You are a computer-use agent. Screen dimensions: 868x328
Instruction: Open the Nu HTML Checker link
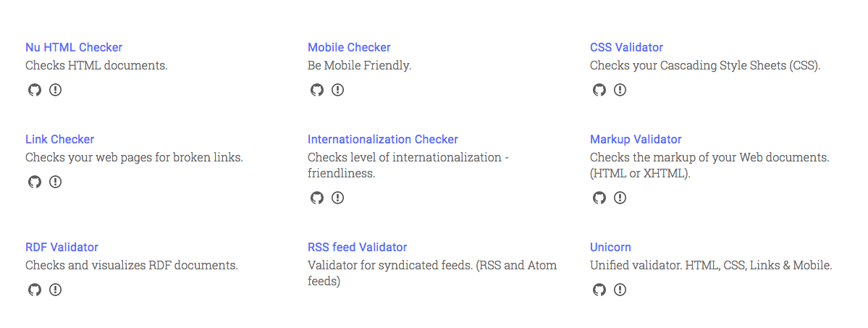(74, 48)
